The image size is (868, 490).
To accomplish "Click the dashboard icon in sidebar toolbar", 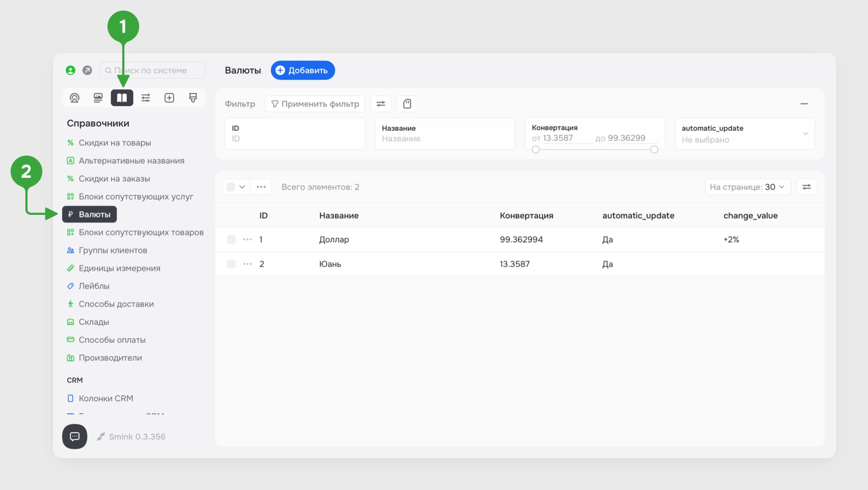I will coord(75,98).
